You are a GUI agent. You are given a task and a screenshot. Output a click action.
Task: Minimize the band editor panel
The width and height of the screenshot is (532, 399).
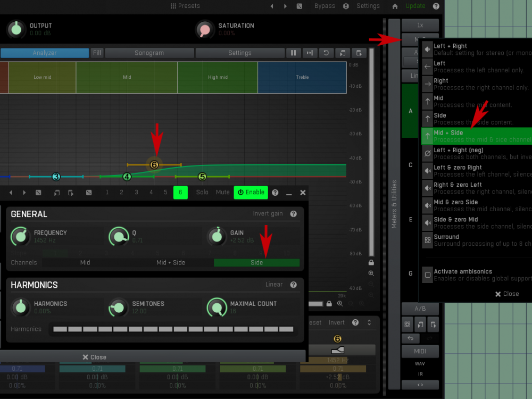(289, 193)
